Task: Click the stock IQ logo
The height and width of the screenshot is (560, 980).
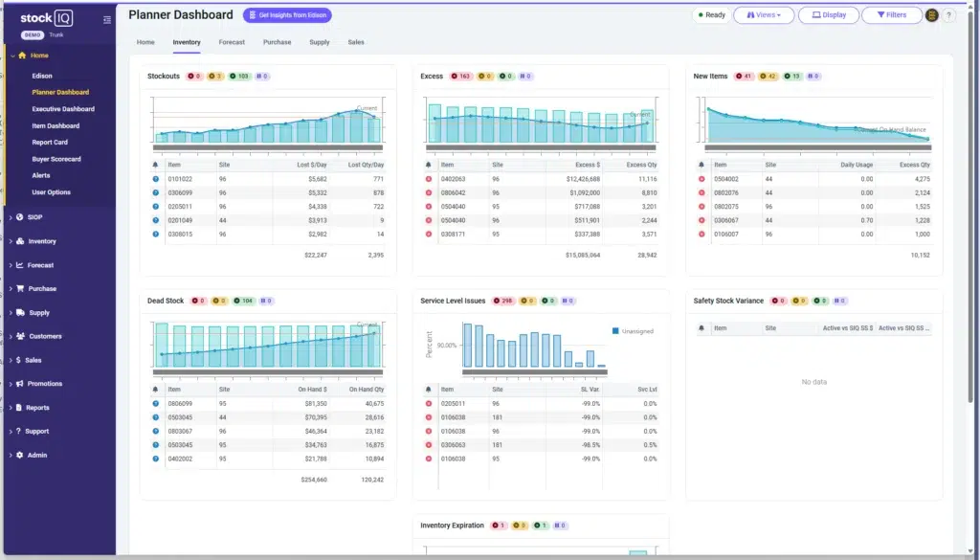Action: click(x=46, y=18)
